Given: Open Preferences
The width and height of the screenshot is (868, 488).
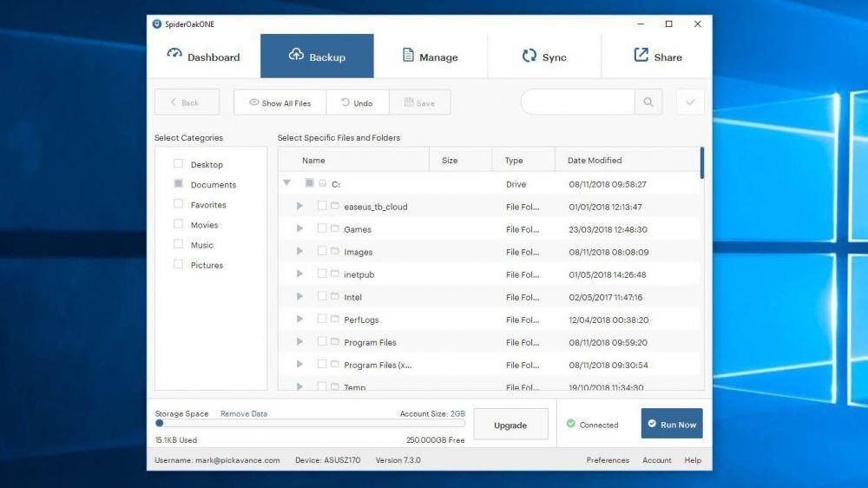Looking at the screenshot, I should (x=608, y=460).
